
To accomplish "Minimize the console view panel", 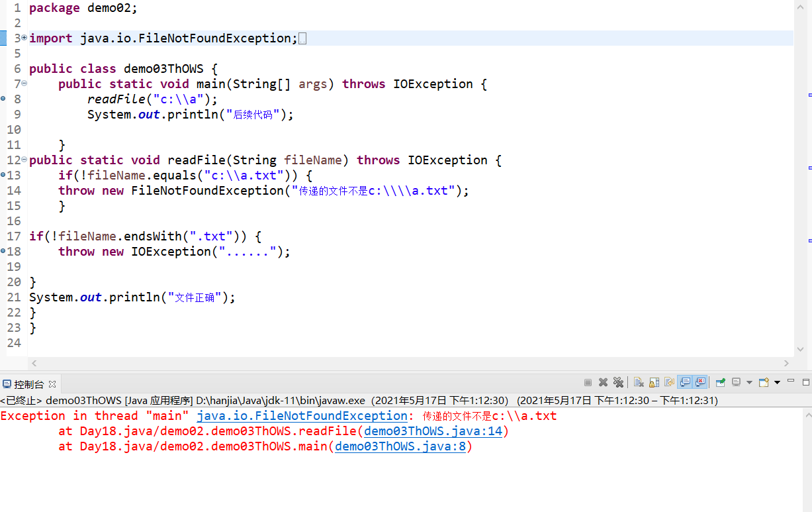I will 791,381.
